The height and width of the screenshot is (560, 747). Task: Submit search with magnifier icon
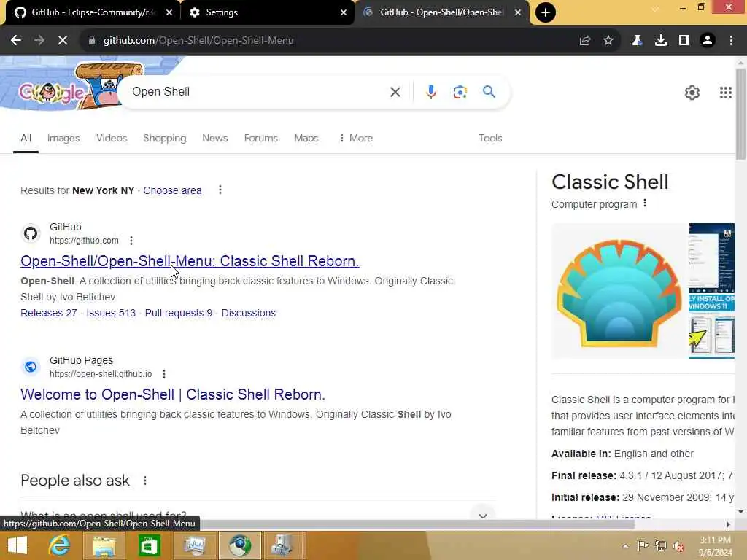[x=489, y=91]
